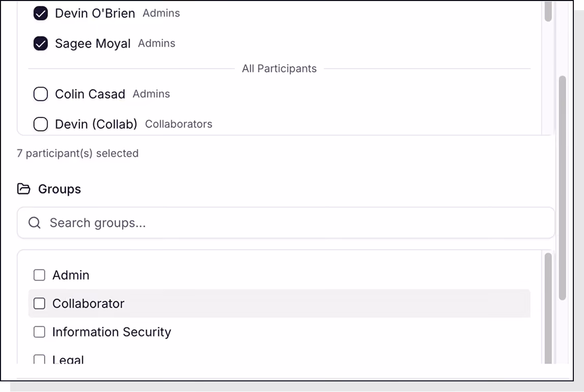Click the Groups folder icon
The height and width of the screenshot is (392, 584).
click(23, 189)
